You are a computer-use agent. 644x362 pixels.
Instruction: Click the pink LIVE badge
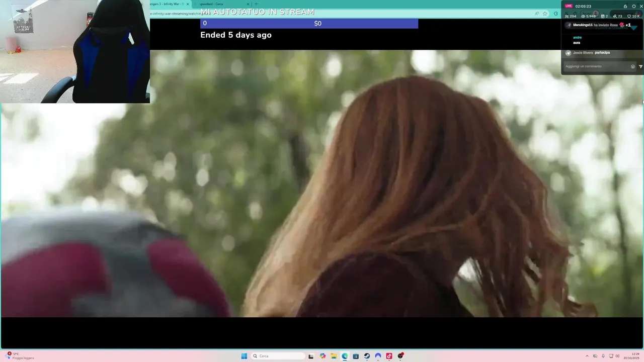pos(569,6)
